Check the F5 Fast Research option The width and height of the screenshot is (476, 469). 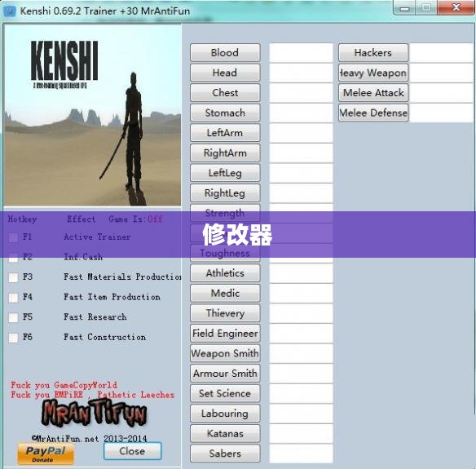coord(13,317)
